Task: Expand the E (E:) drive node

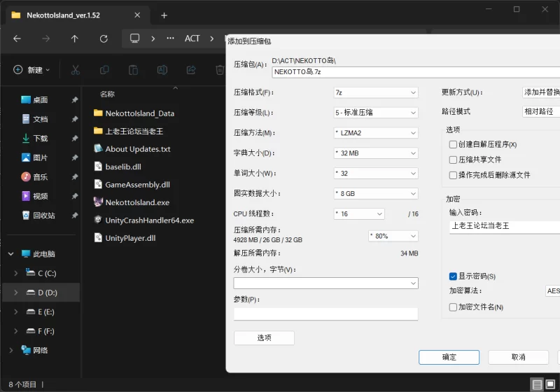Action: pos(15,311)
